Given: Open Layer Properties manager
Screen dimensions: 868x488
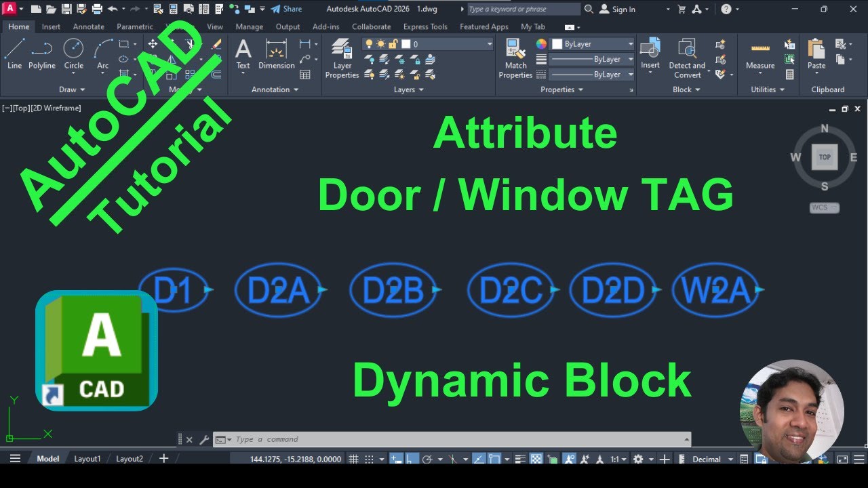Looking at the screenshot, I should [342, 59].
